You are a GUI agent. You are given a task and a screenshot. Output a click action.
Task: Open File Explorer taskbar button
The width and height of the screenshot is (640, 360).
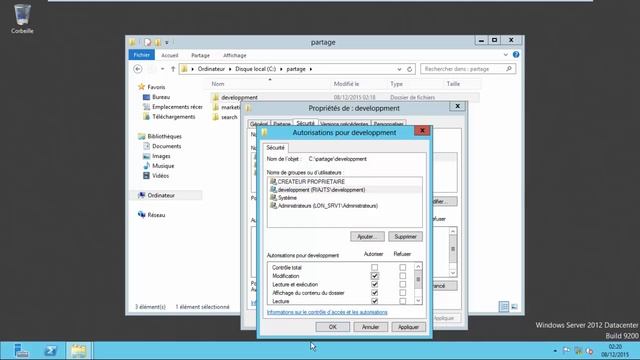(x=79, y=351)
